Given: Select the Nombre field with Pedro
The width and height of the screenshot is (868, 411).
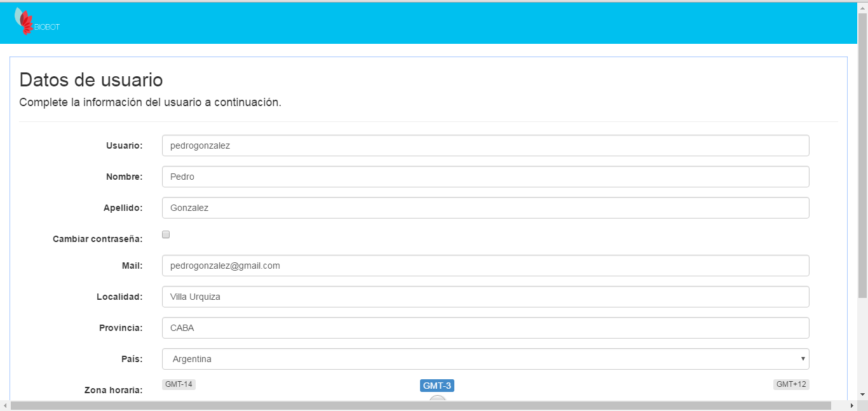Looking at the screenshot, I should pyautogui.click(x=485, y=177).
